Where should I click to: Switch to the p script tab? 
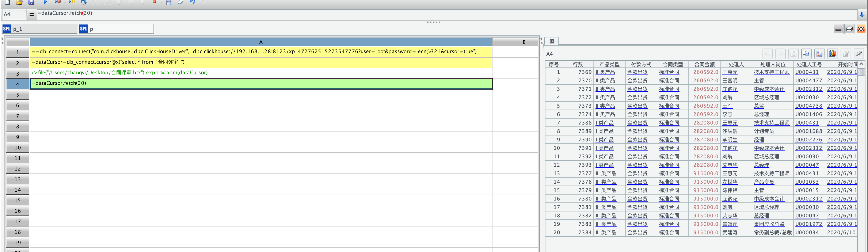(x=116, y=29)
